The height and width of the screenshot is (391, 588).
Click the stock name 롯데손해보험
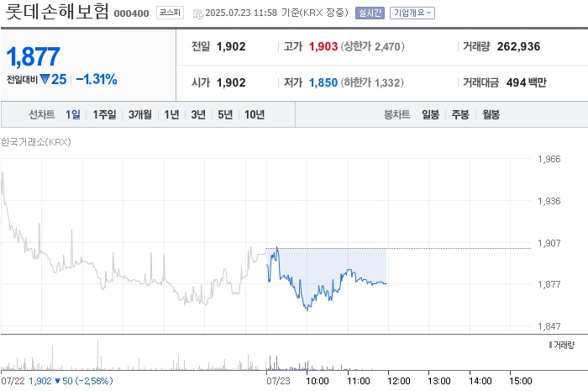(57, 12)
